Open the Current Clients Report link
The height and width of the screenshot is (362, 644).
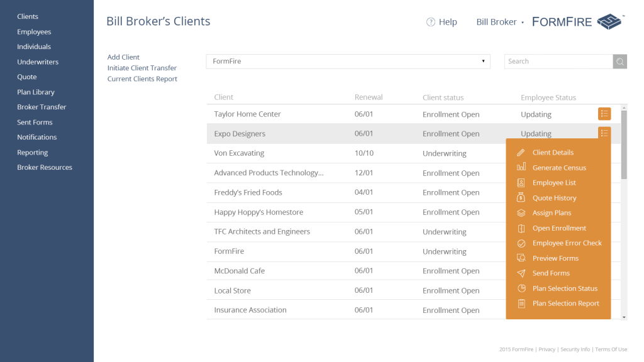click(x=142, y=79)
